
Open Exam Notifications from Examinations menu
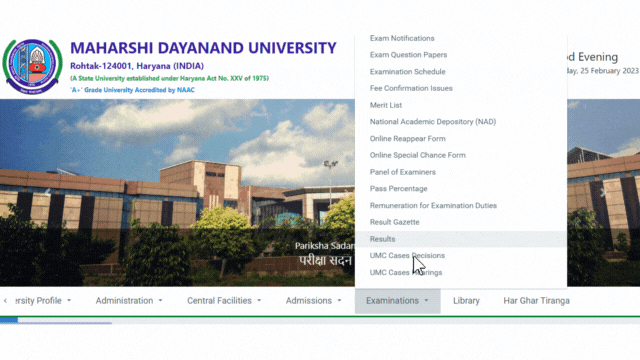tap(402, 38)
